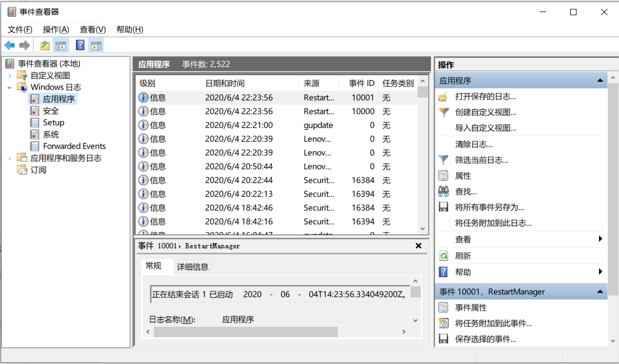Open the 文件(F) menu
Image resolution: width=619 pixels, height=364 pixels.
click(20, 29)
